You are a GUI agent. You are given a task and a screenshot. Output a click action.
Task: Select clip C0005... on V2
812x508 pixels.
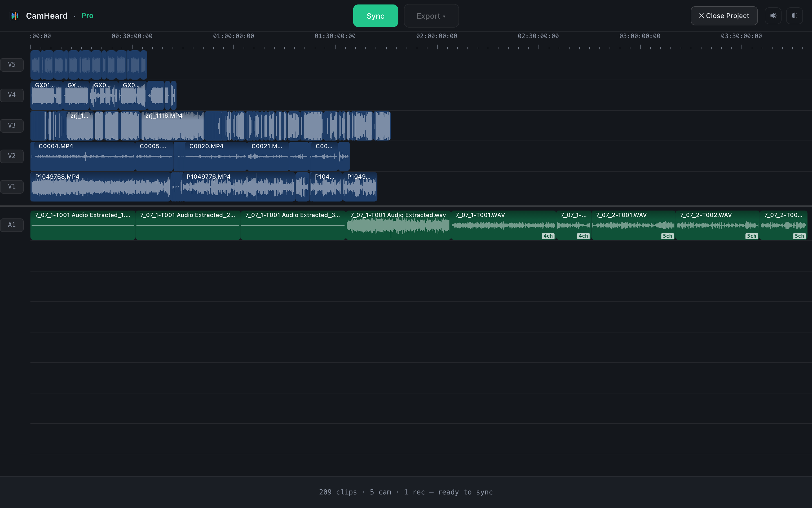(154, 156)
